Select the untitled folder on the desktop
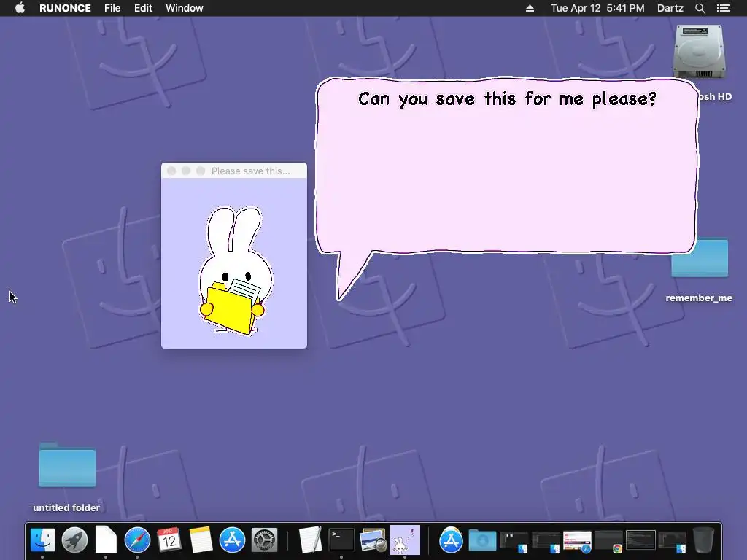747x560 pixels. [x=67, y=465]
